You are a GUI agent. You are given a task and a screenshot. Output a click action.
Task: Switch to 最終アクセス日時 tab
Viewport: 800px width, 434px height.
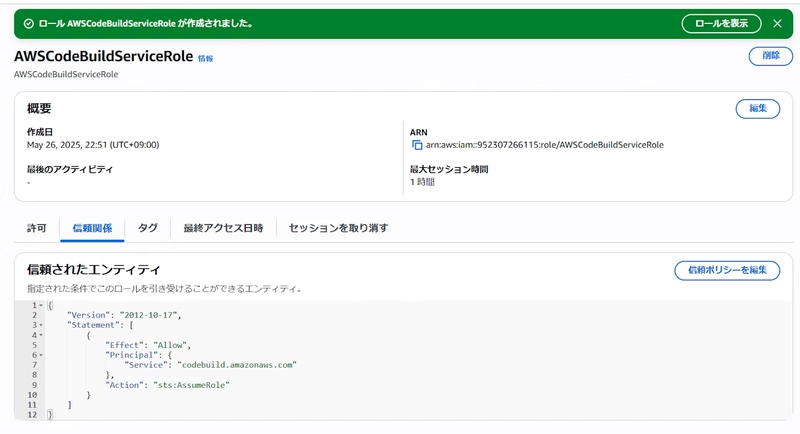223,228
